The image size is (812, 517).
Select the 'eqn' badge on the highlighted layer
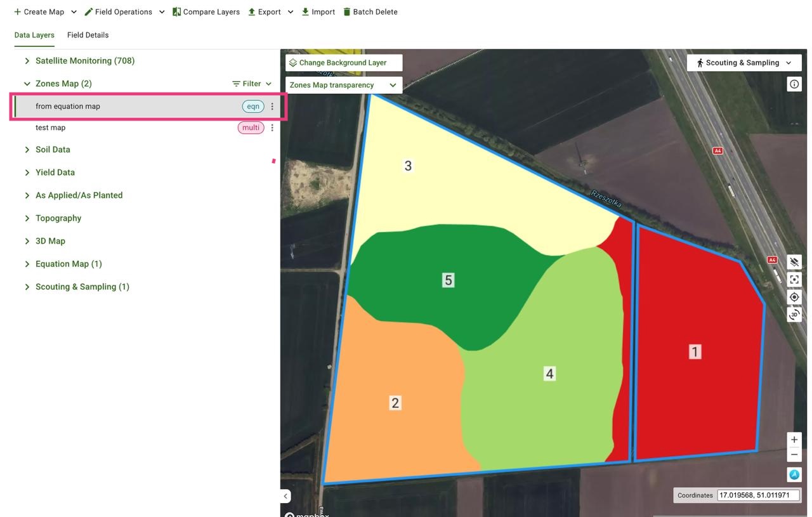click(x=252, y=106)
